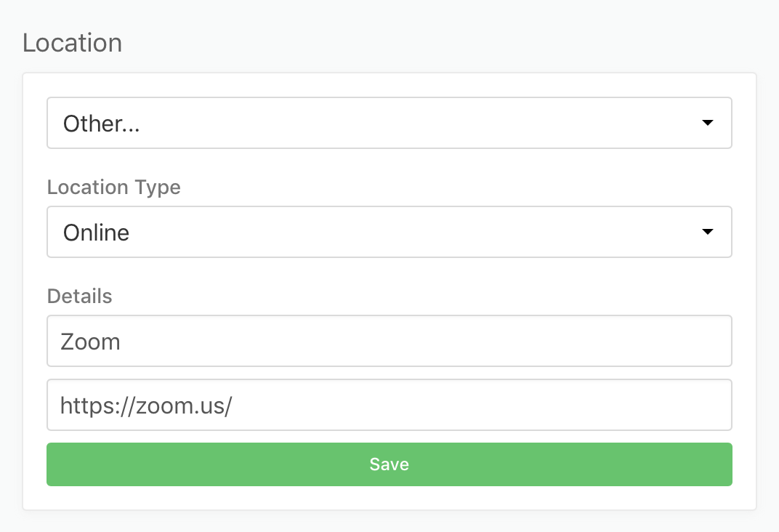Click the "Location Type" label
Screen dimensions: 779x532
click(x=113, y=188)
